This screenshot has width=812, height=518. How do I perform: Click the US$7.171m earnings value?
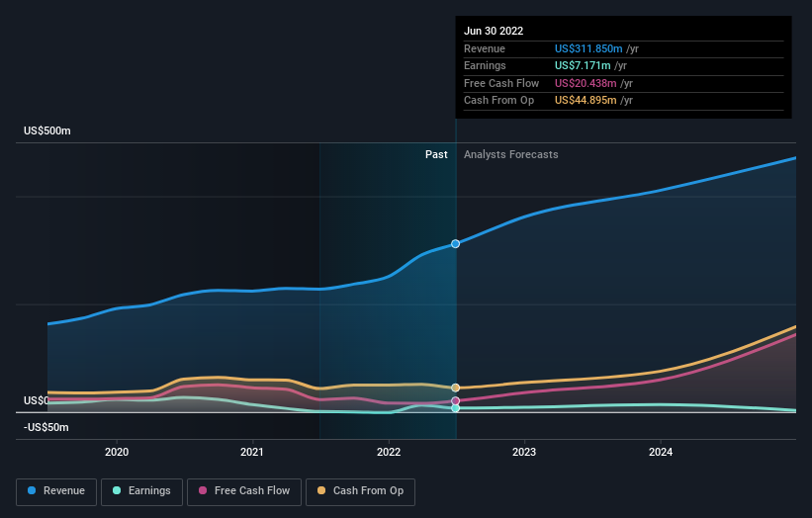[583, 65]
